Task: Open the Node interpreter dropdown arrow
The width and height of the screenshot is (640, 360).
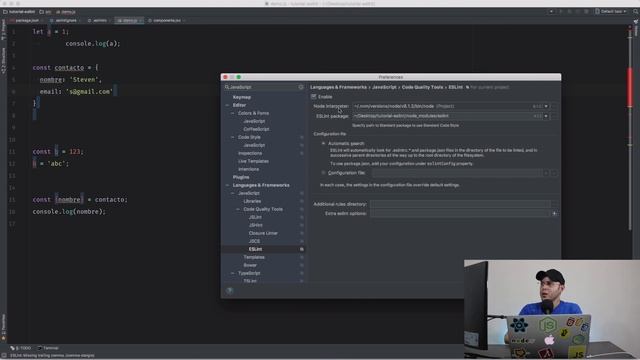Action: click(x=546, y=106)
